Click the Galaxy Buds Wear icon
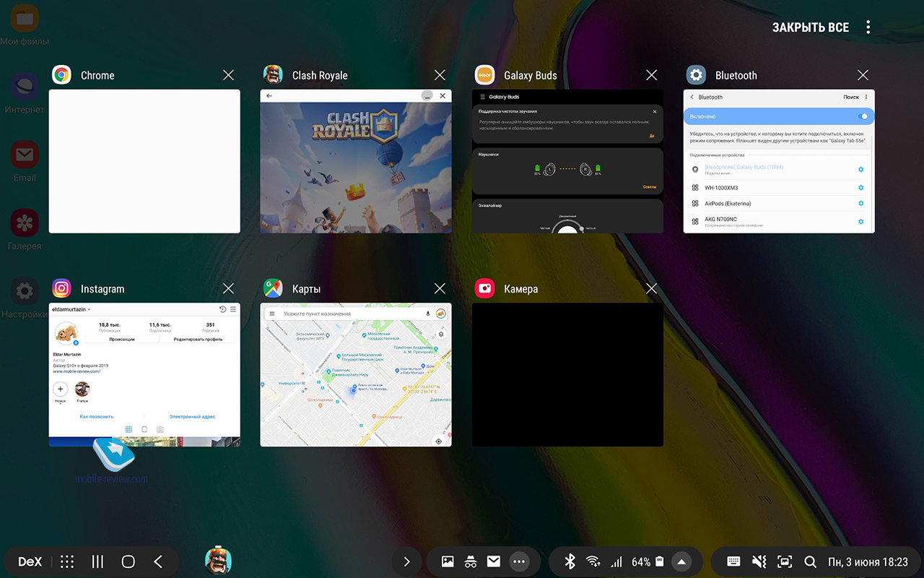The width and height of the screenshot is (924, 578). tap(484, 75)
